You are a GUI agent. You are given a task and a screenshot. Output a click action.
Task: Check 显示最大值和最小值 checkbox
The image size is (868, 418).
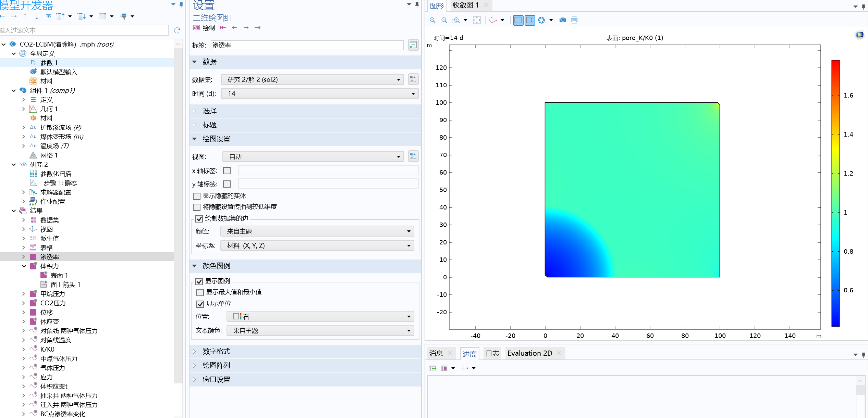click(200, 292)
